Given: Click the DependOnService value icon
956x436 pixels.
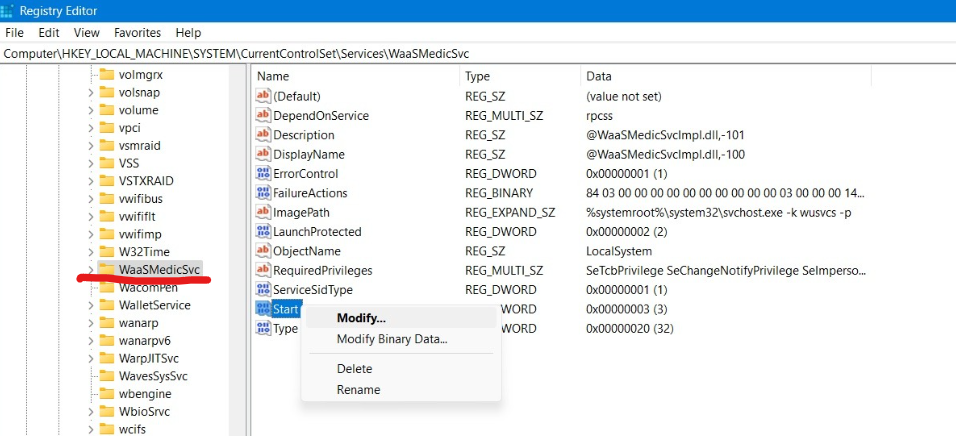Looking at the screenshot, I should (263, 115).
